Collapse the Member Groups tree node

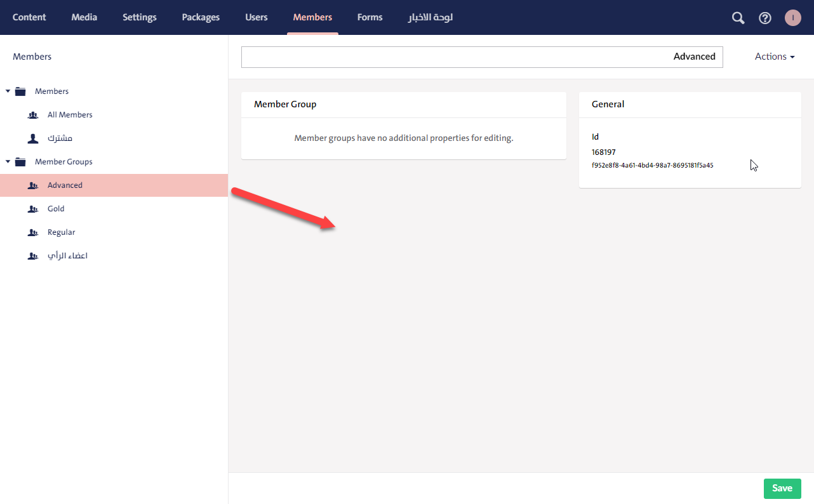8,162
